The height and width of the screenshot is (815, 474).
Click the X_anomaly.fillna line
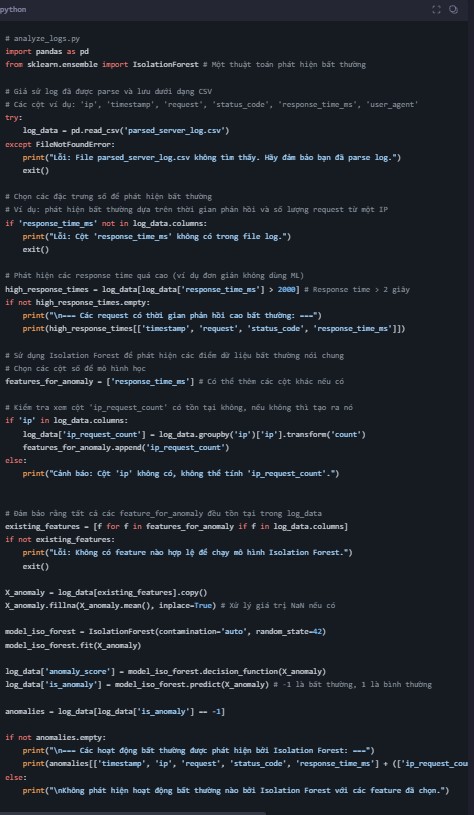[x=111, y=606]
